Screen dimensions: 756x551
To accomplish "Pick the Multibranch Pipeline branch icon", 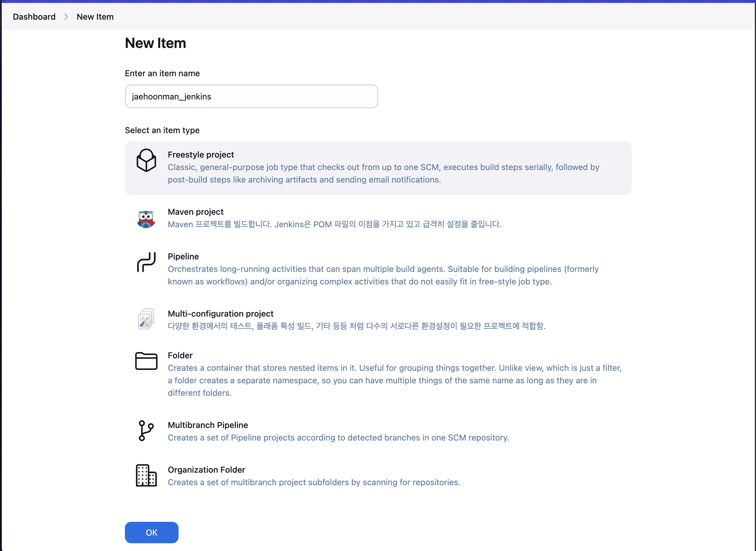I will 146,431.
